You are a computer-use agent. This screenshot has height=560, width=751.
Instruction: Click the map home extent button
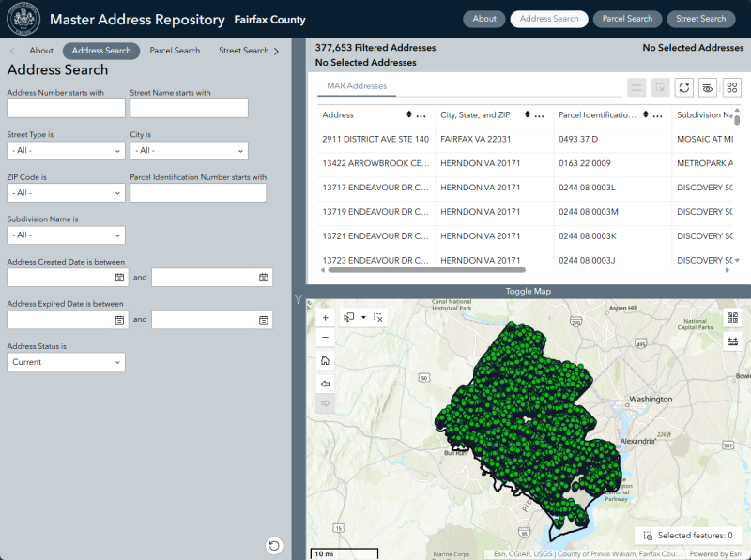click(325, 360)
